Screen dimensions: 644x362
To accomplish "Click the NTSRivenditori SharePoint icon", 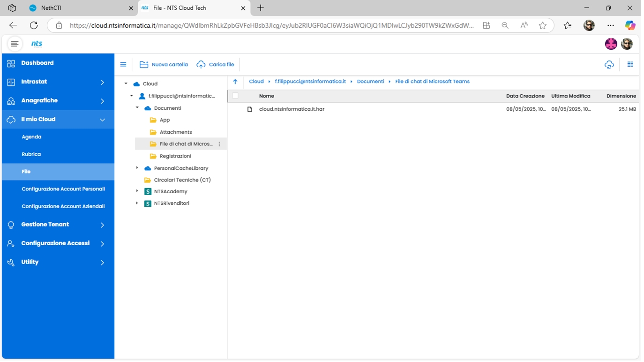I will (148, 204).
